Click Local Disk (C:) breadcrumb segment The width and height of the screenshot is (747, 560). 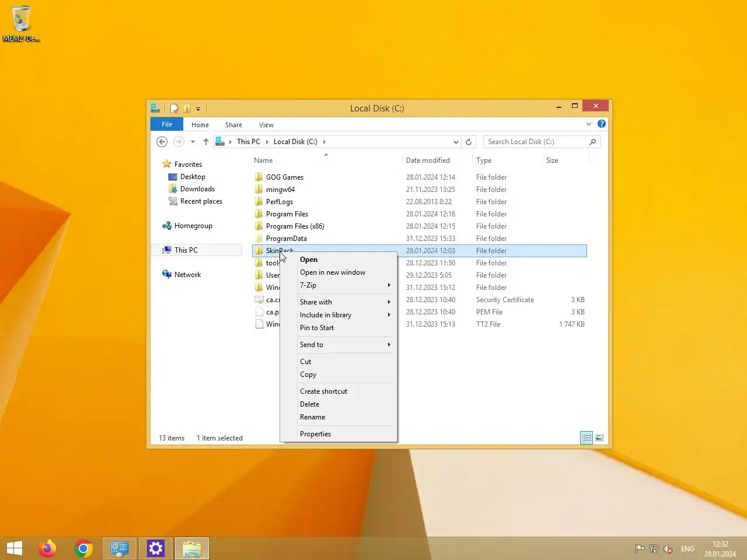(295, 142)
